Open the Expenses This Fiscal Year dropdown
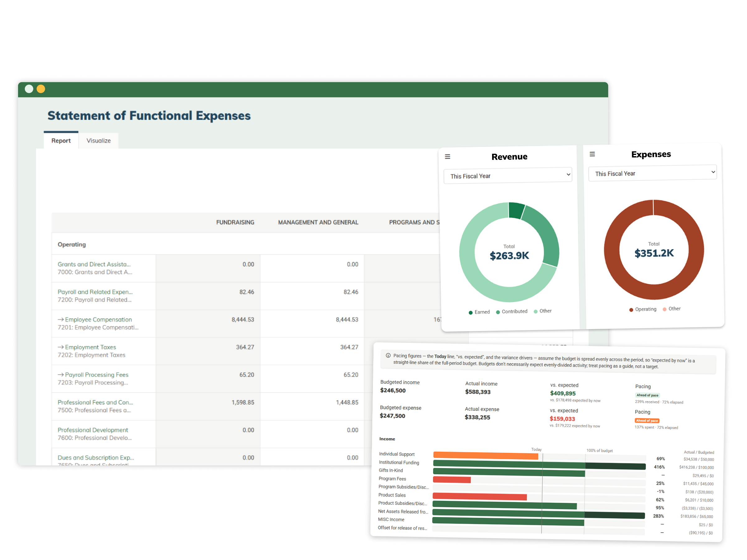Screen dimensions: 747x560 coord(652,173)
